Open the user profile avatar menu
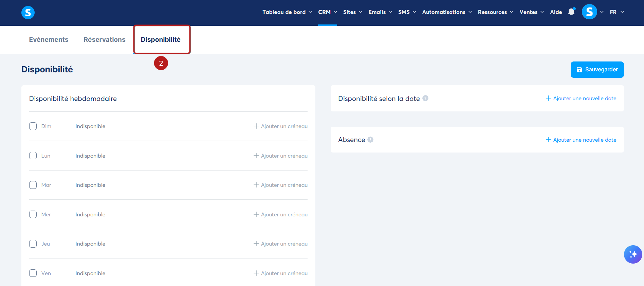644x286 pixels. (589, 12)
